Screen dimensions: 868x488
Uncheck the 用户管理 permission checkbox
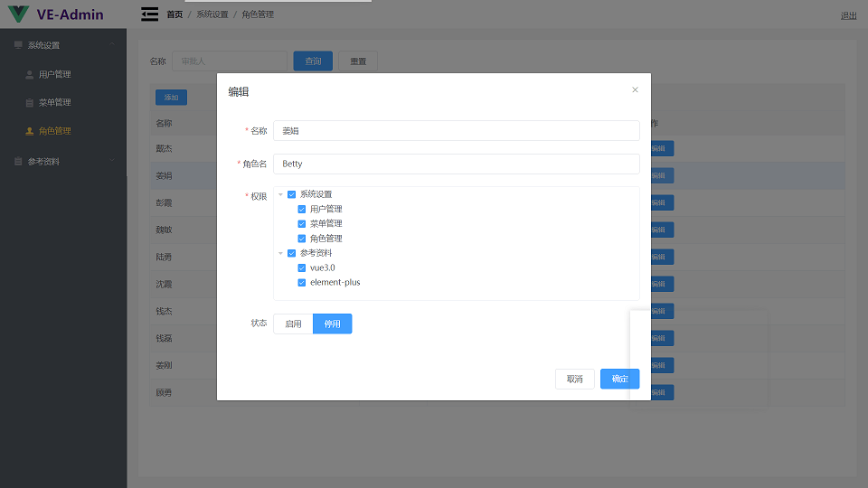302,209
